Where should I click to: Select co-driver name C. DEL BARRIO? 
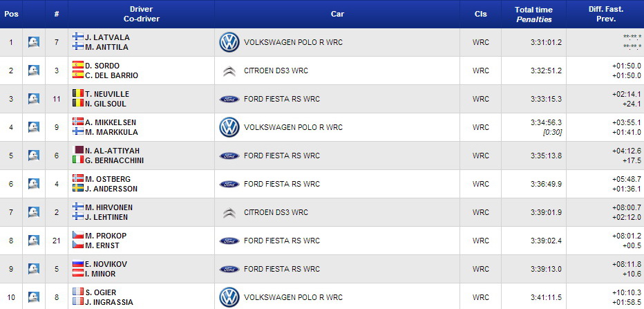coord(112,75)
